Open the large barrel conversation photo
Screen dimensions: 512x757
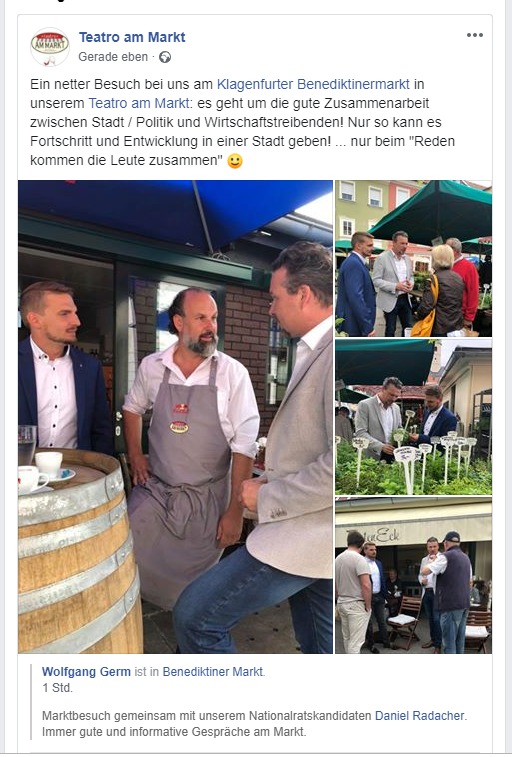(x=175, y=417)
